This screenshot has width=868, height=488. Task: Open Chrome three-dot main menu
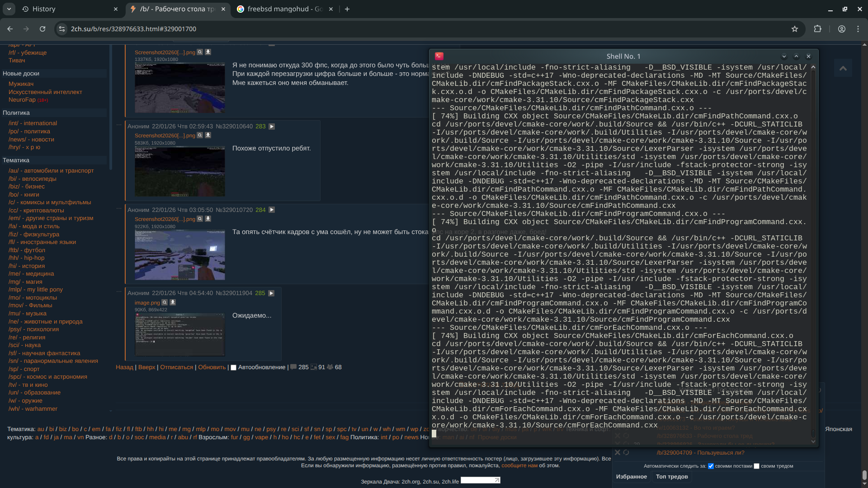pyautogui.click(x=858, y=29)
